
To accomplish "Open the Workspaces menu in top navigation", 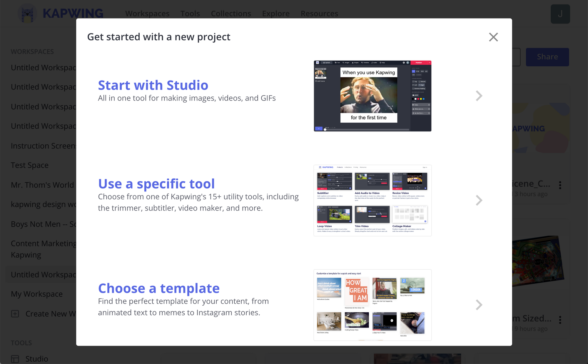I will [147, 14].
